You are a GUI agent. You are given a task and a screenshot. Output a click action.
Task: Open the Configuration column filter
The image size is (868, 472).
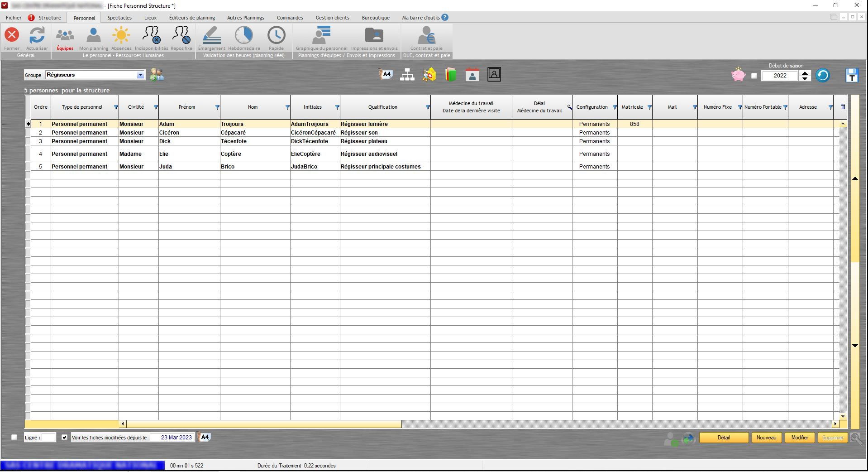(x=615, y=107)
